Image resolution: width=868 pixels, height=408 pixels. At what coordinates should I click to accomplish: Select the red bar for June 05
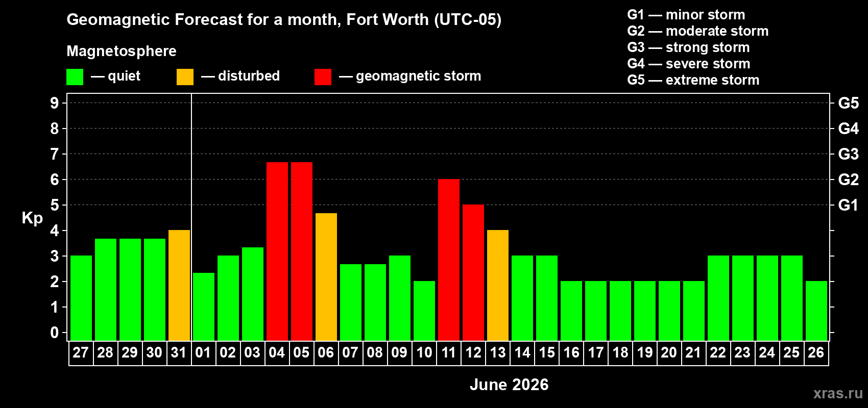click(302, 251)
